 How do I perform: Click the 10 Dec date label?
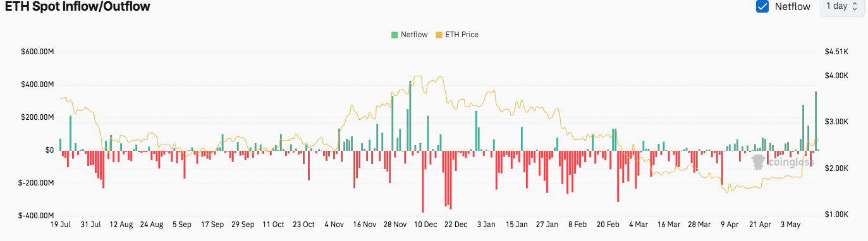pos(425,224)
